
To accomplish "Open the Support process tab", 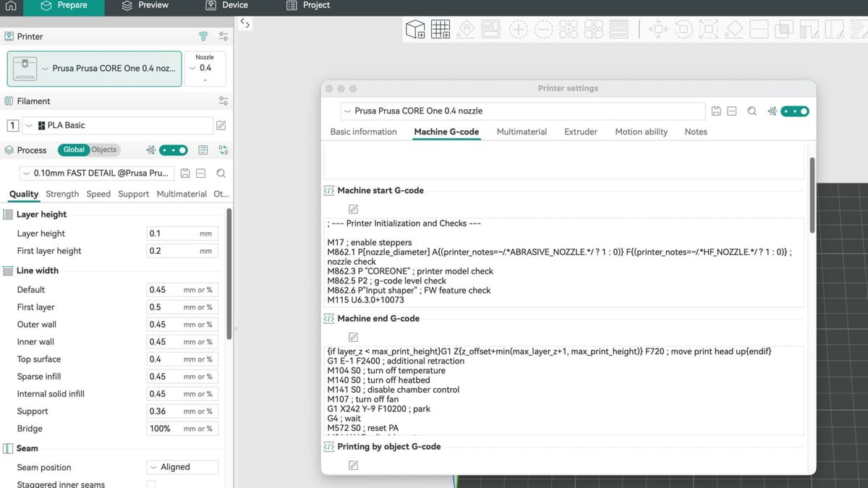I will click(134, 194).
